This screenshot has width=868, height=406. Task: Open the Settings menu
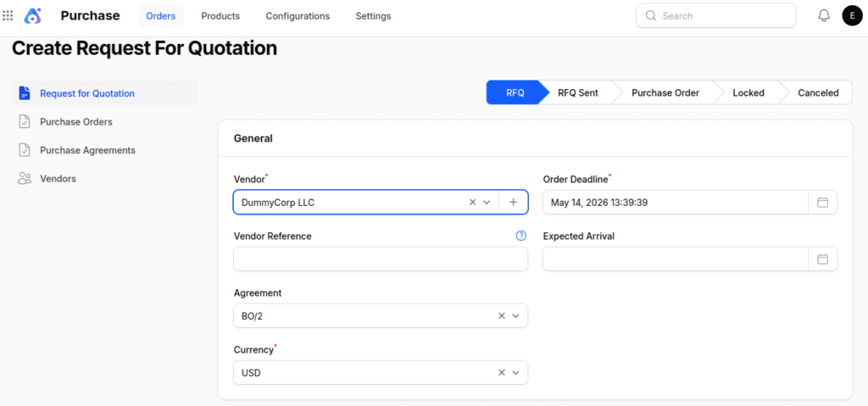373,16
